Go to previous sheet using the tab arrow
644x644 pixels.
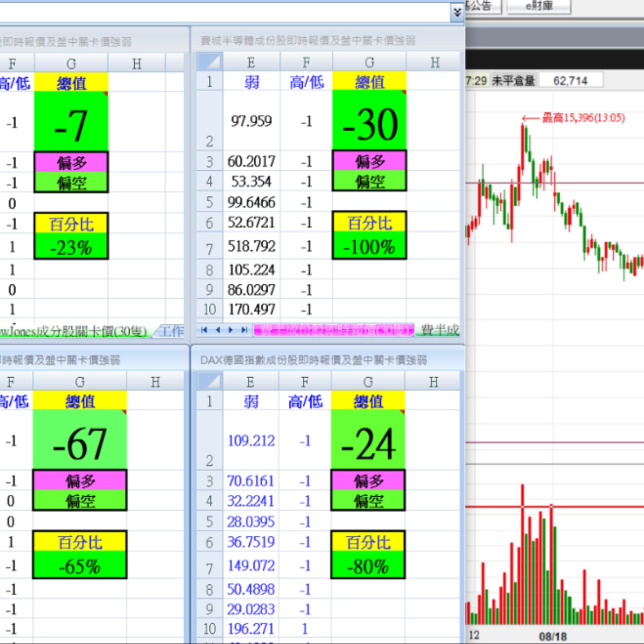pyautogui.click(x=218, y=330)
